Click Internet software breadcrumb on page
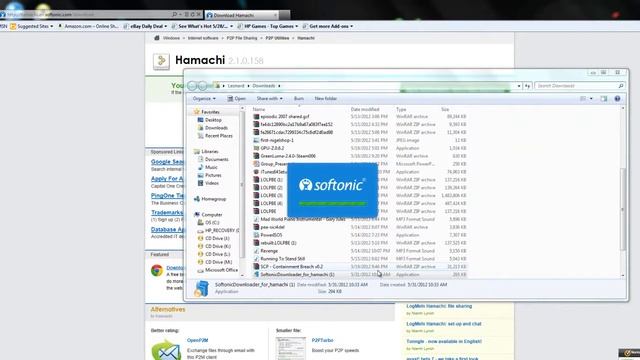Viewport: 640px width, 360px height. pyautogui.click(x=203, y=38)
